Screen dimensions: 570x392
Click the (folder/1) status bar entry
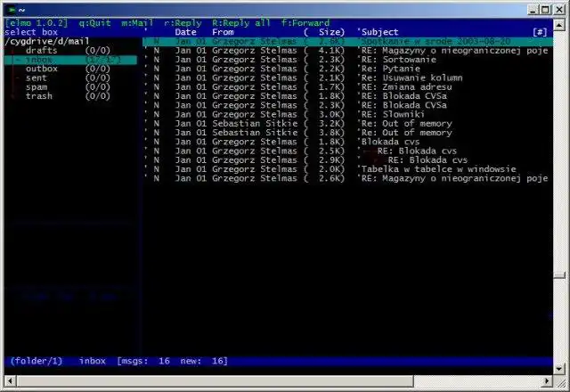pos(37,361)
